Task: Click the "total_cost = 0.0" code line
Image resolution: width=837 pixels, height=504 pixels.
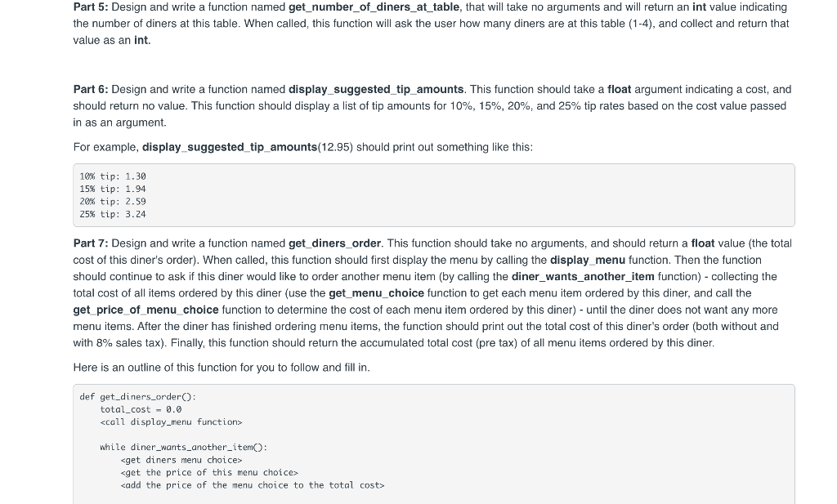Action: (141, 409)
